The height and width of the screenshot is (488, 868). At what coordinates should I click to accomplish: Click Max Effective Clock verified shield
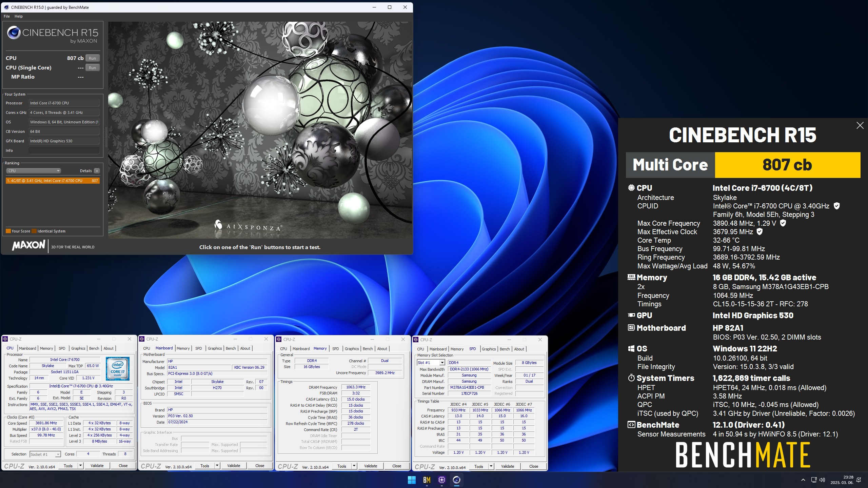click(759, 231)
